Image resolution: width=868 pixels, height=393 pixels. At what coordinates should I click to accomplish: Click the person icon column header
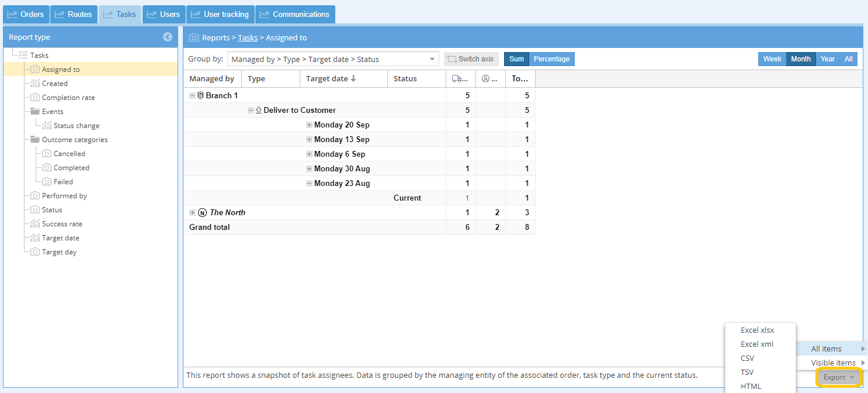pyautogui.click(x=490, y=78)
